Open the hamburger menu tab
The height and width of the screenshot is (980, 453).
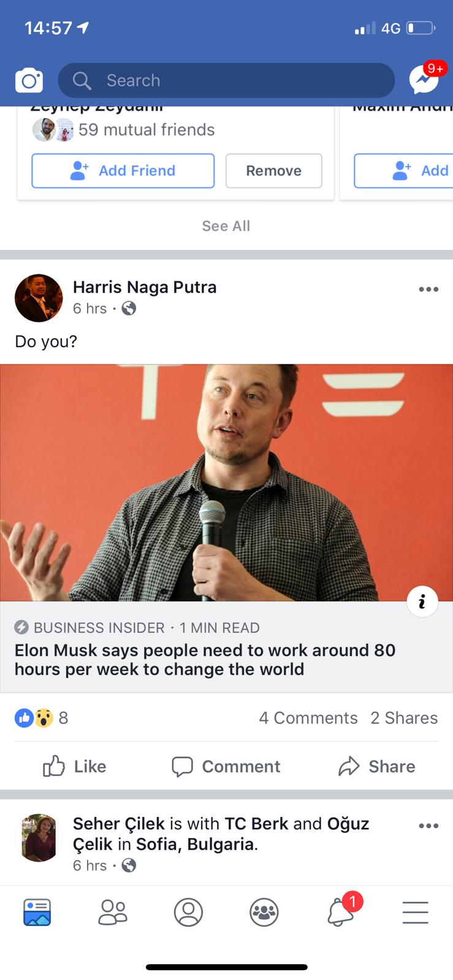415,912
